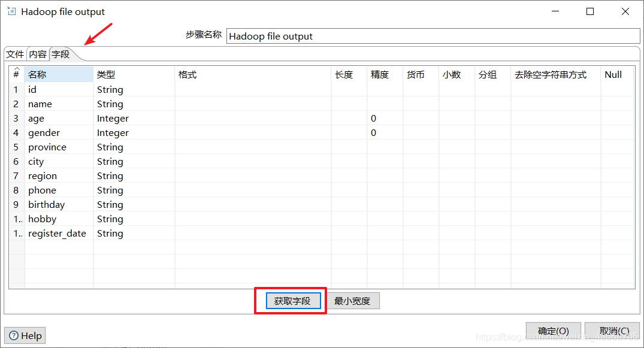Click the 获取字段 button

click(293, 301)
